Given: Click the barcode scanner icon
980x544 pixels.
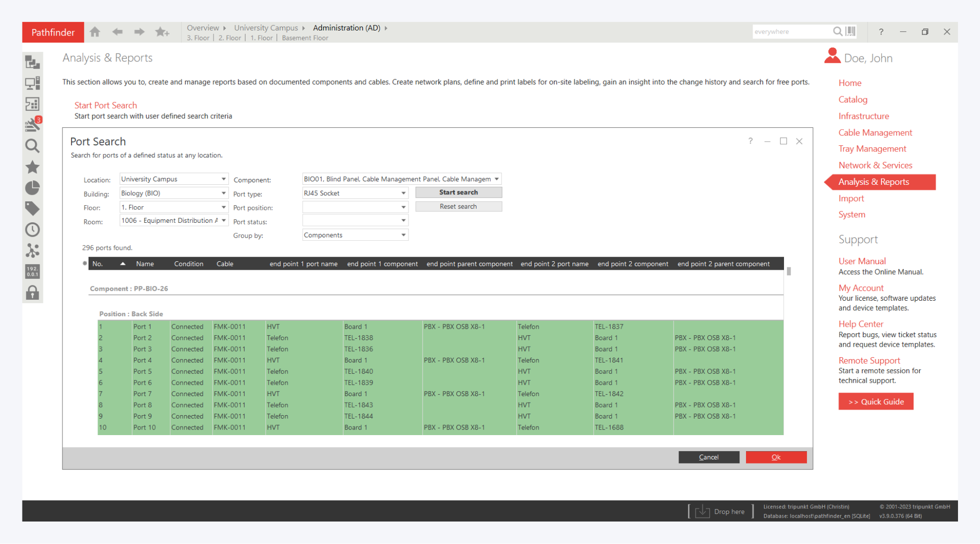Looking at the screenshot, I should [850, 31].
